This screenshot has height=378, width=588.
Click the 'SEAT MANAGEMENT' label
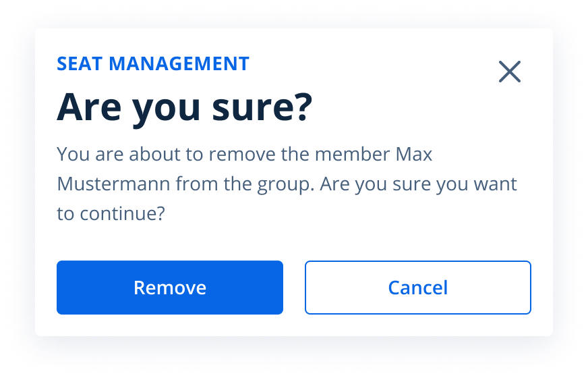[x=153, y=64]
